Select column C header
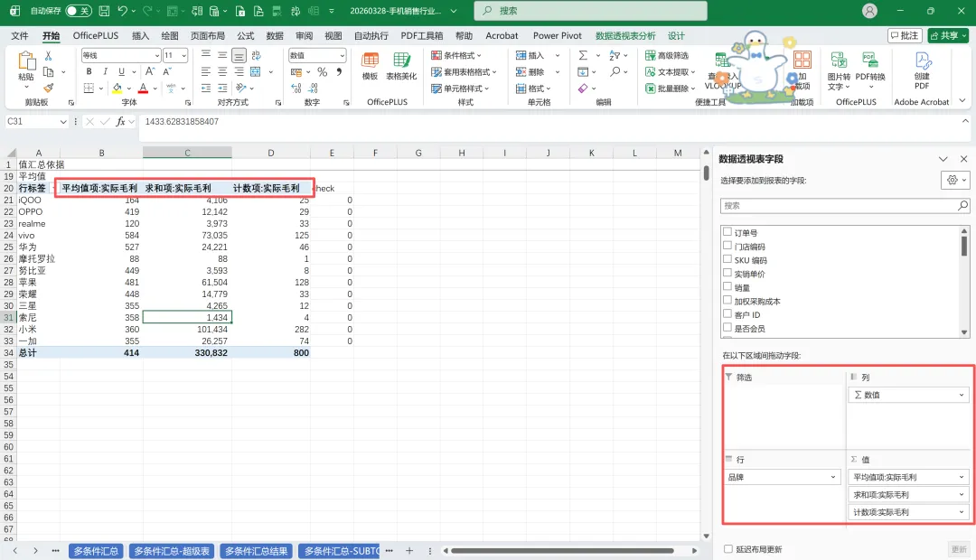 click(187, 153)
